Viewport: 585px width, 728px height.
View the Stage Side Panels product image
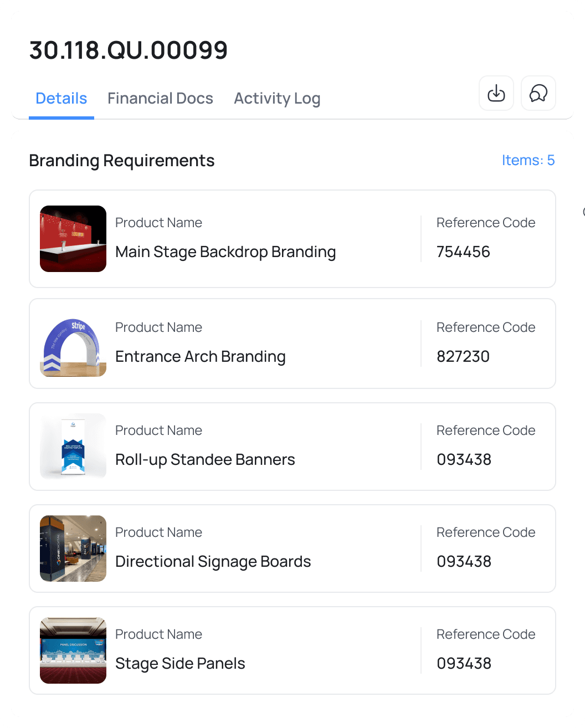[73, 650]
